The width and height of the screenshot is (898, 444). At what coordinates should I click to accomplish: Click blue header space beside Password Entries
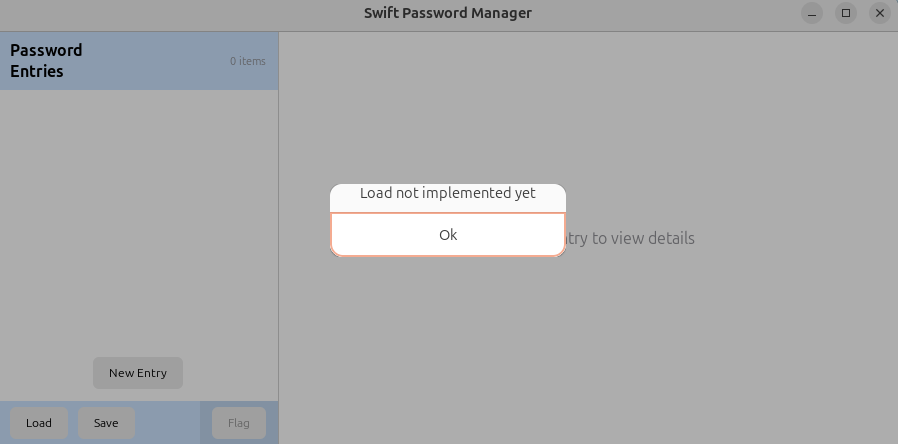pos(155,61)
